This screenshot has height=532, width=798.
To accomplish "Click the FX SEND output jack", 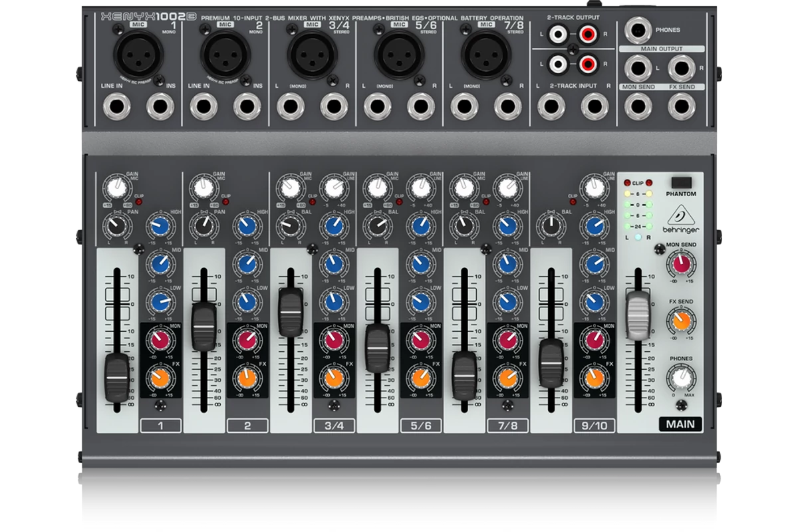I will [x=682, y=106].
